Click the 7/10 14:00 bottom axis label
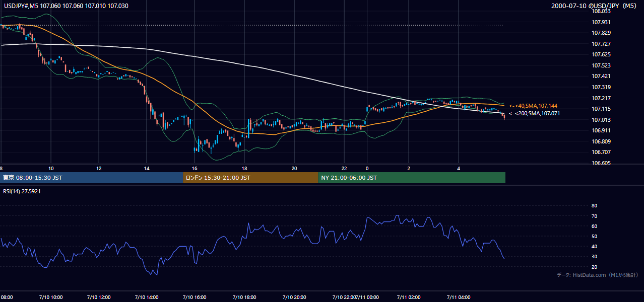The image size is (644, 302). tap(147, 297)
